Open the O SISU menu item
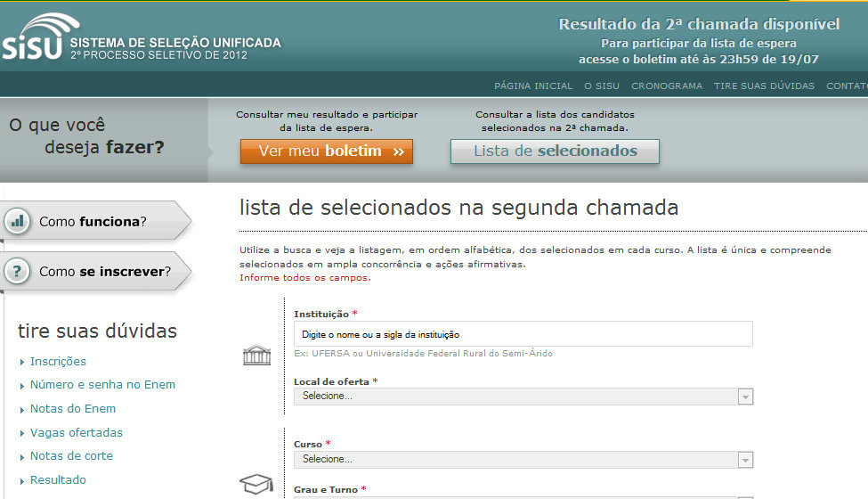This screenshot has width=868, height=499. tap(602, 86)
